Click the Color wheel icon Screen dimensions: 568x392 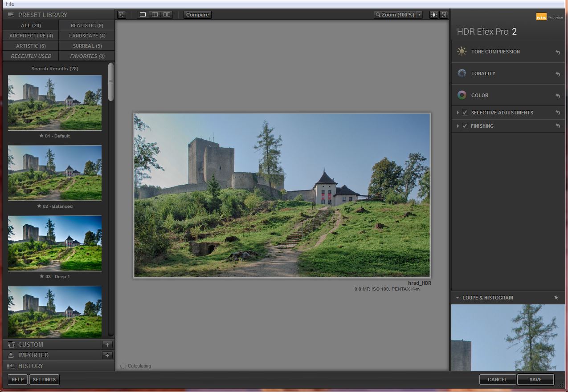point(462,95)
